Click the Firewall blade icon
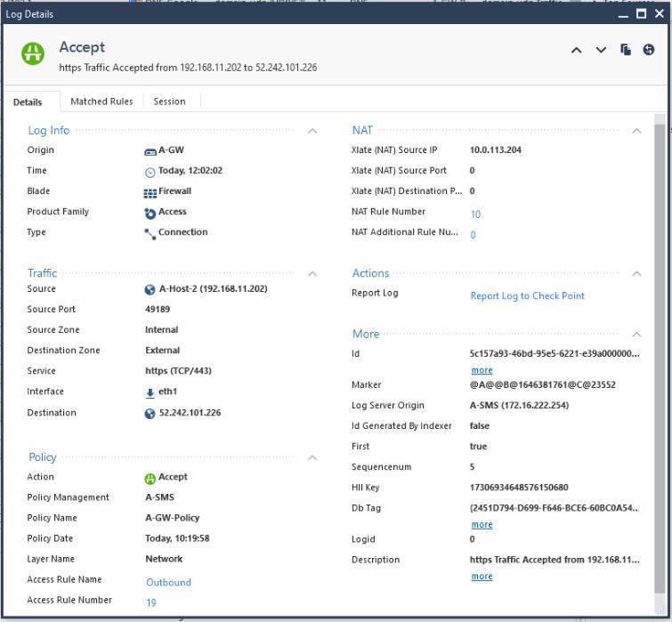672x622 pixels. coord(150,193)
